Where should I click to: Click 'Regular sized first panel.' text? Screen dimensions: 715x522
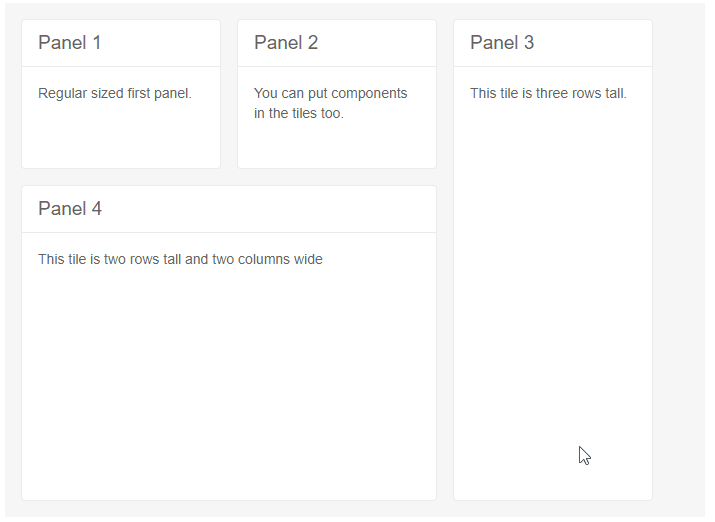[x=115, y=94]
